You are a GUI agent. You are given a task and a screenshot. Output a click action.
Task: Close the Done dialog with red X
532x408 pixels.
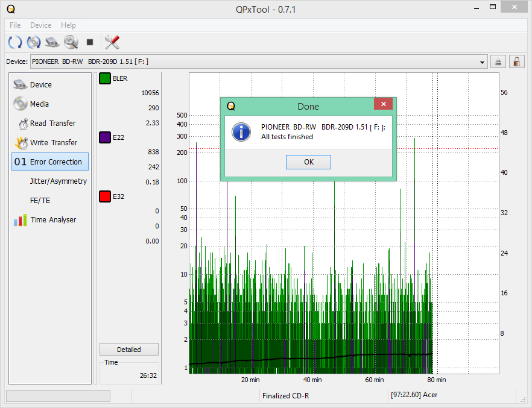coord(384,104)
